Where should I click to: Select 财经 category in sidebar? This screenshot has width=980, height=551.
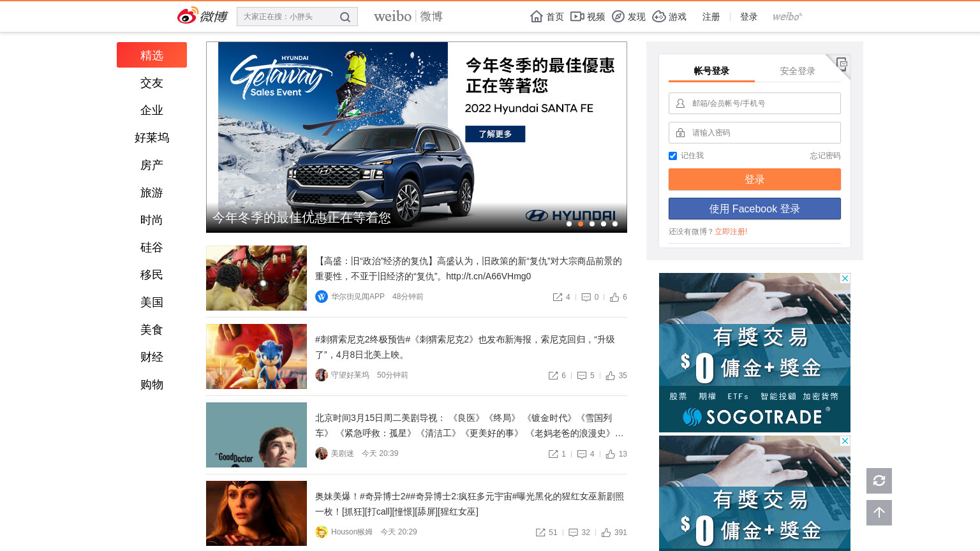152,357
